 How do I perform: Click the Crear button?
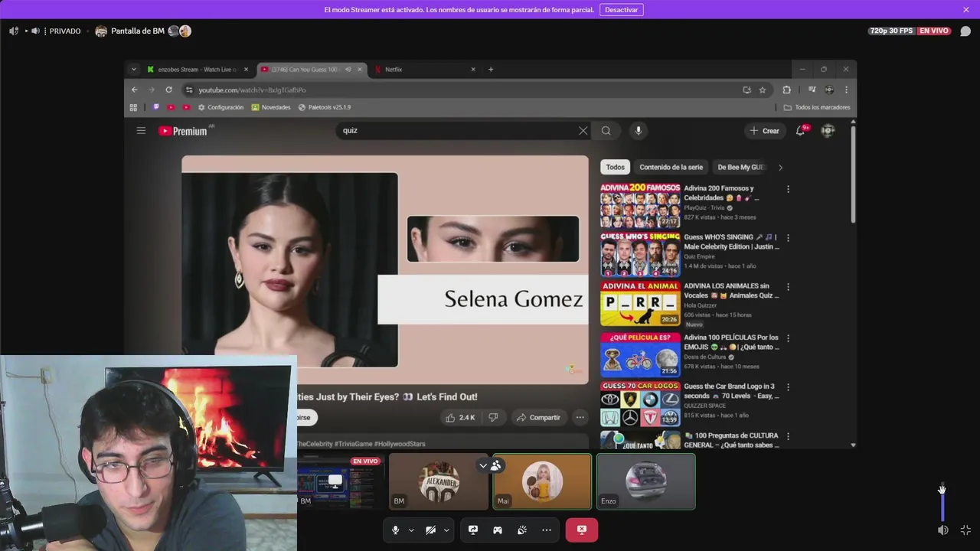coord(764,131)
